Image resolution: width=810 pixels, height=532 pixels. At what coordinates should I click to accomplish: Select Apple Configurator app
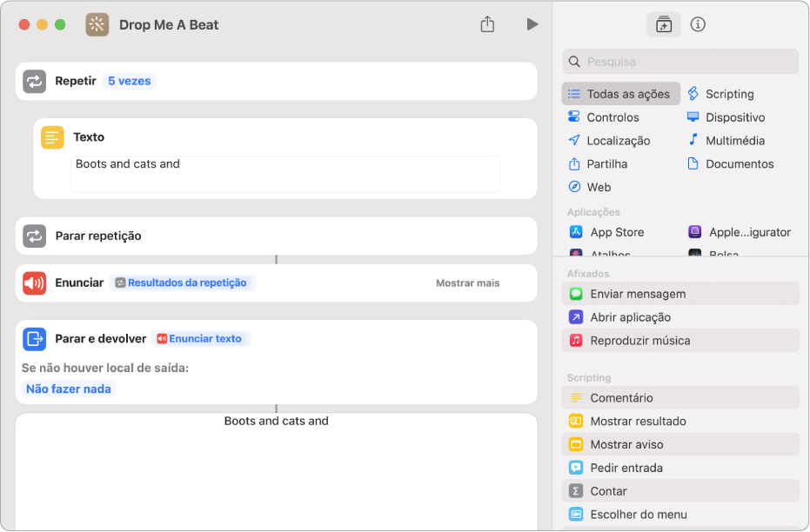pos(740,232)
